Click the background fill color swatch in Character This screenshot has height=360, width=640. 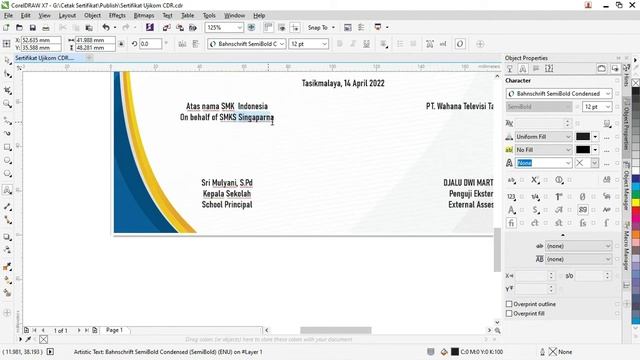point(583,150)
